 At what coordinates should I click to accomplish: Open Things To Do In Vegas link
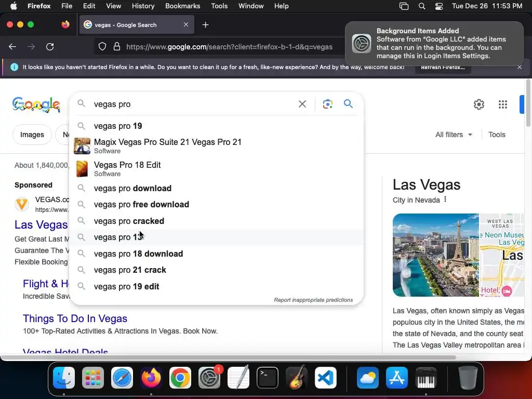click(75, 318)
